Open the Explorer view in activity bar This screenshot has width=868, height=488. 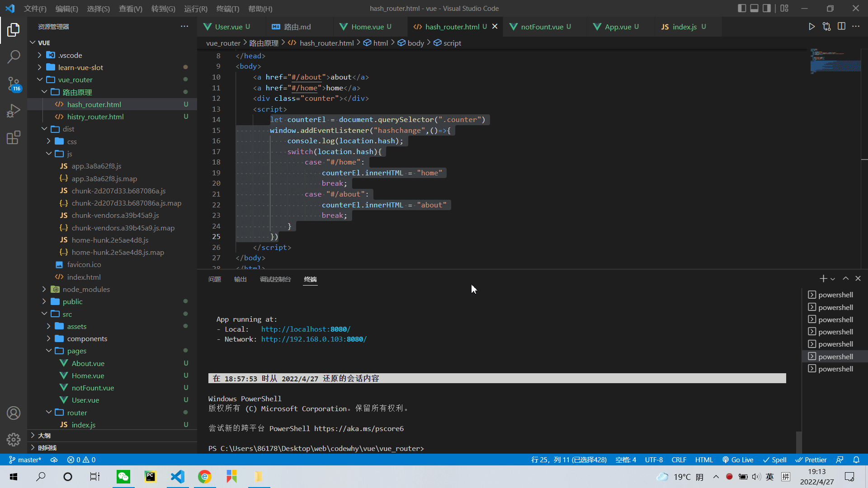pyautogui.click(x=14, y=30)
